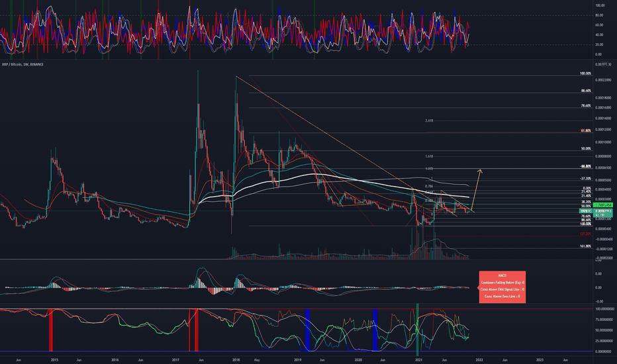The height and width of the screenshot is (364, 617).
Task: Click the XRP / Bitcoin, 1W, BINANCE chart title
Action: (23, 64)
